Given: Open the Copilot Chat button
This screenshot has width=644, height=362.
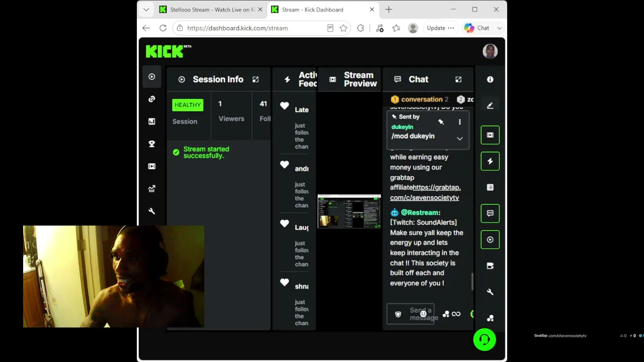Looking at the screenshot, I should (477, 28).
